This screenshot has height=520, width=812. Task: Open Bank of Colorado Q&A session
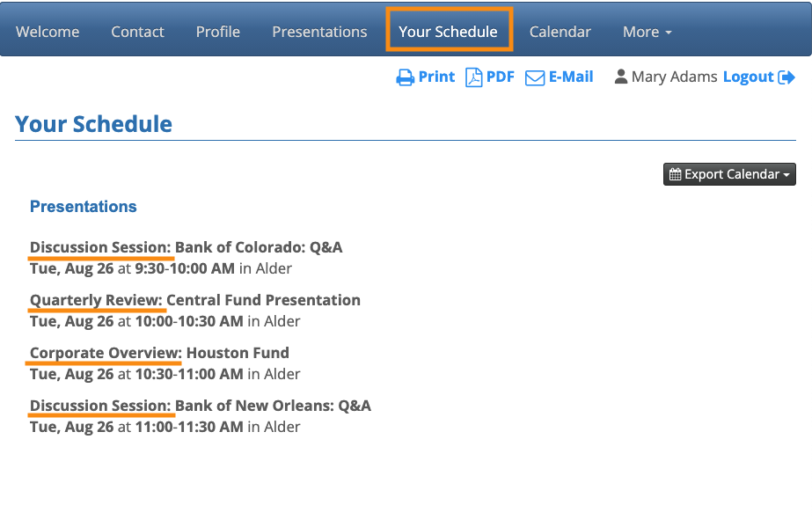tap(186, 247)
